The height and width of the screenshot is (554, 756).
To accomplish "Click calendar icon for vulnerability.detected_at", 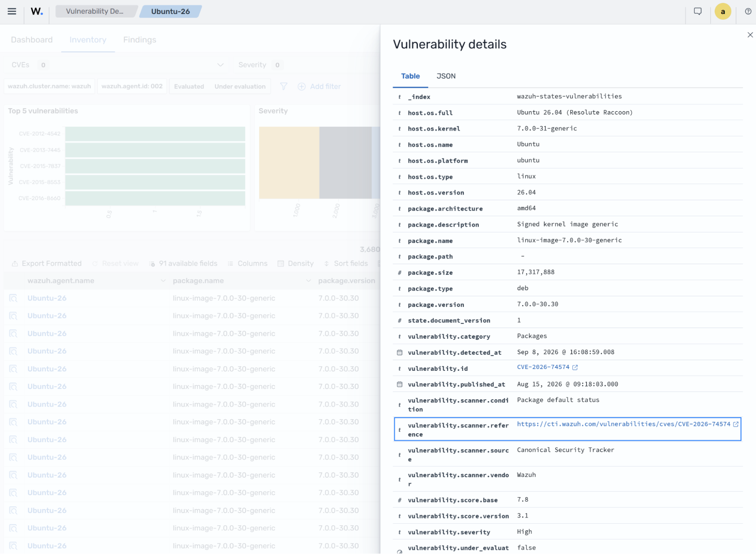I will pyautogui.click(x=399, y=353).
